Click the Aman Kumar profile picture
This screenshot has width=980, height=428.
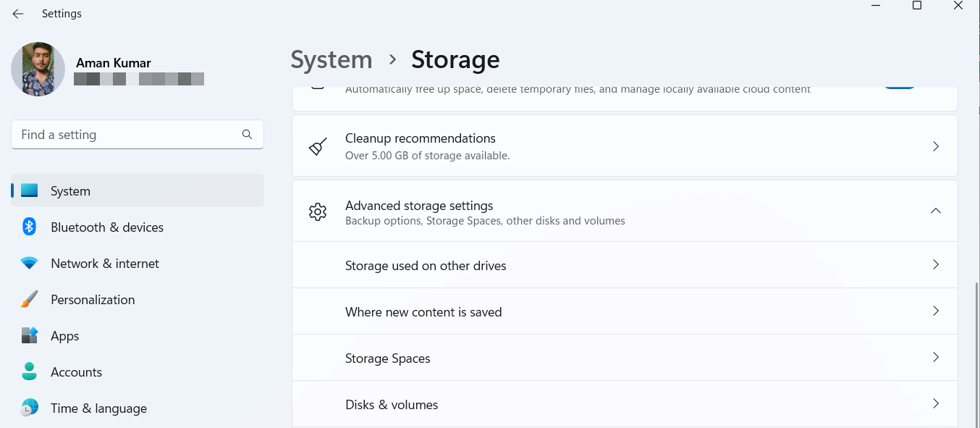[x=38, y=69]
